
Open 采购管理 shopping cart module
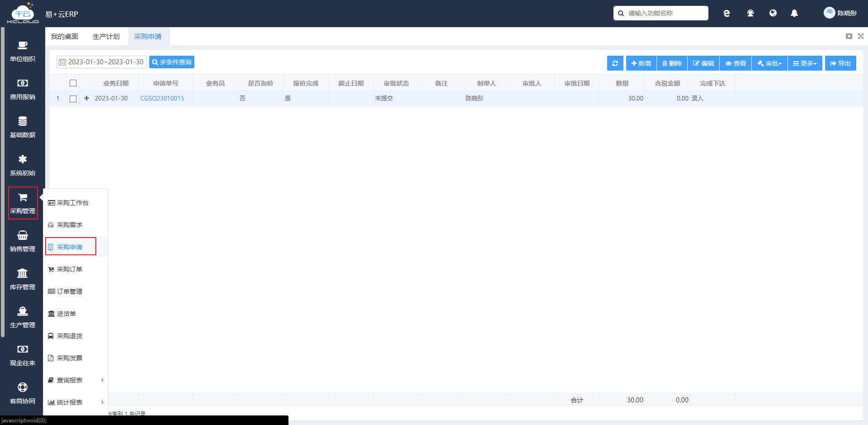click(x=23, y=203)
